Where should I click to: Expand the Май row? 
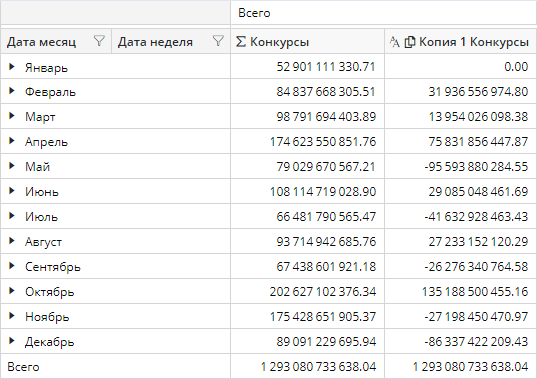point(12,166)
